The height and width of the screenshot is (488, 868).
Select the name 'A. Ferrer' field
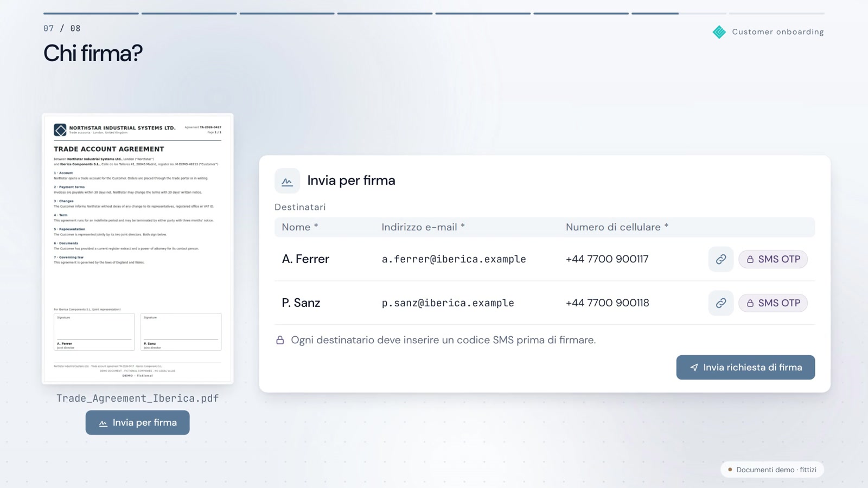[305, 259]
